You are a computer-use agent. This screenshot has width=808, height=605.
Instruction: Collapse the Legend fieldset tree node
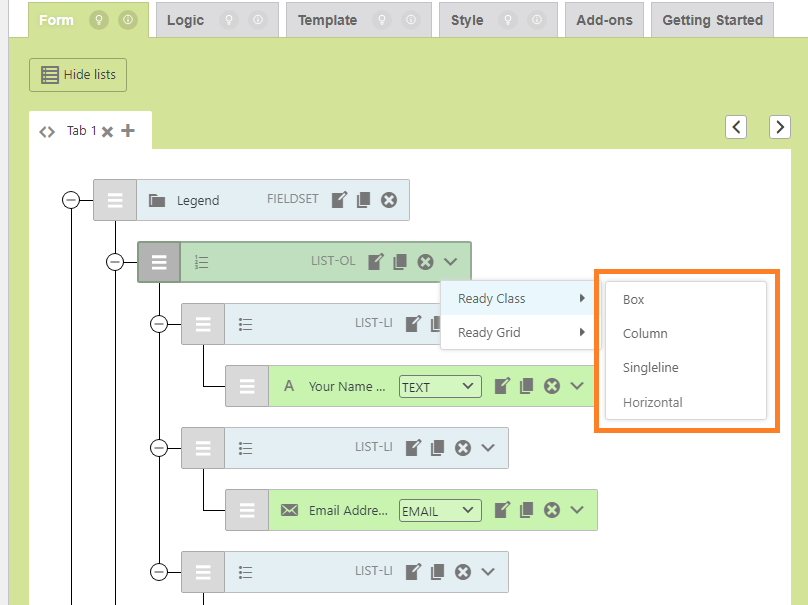point(71,200)
